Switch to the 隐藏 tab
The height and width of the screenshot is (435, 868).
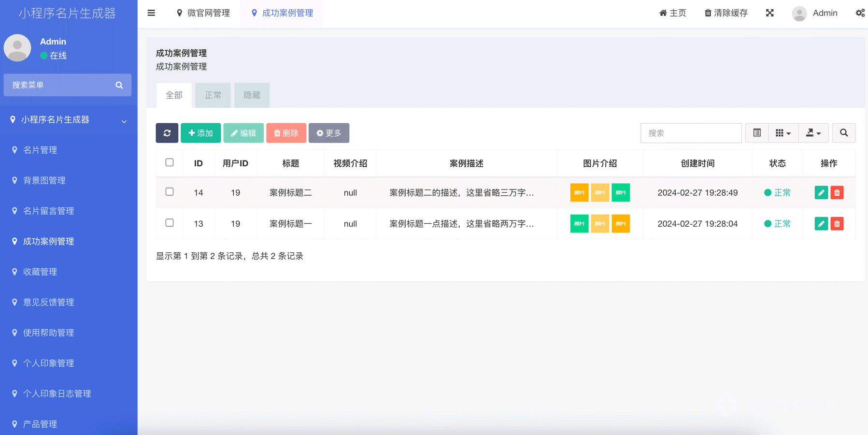[252, 95]
